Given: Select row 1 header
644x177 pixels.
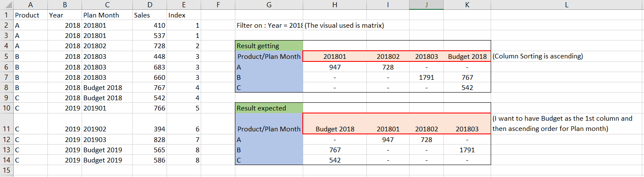Looking at the screenshot, I should [6, 15].
